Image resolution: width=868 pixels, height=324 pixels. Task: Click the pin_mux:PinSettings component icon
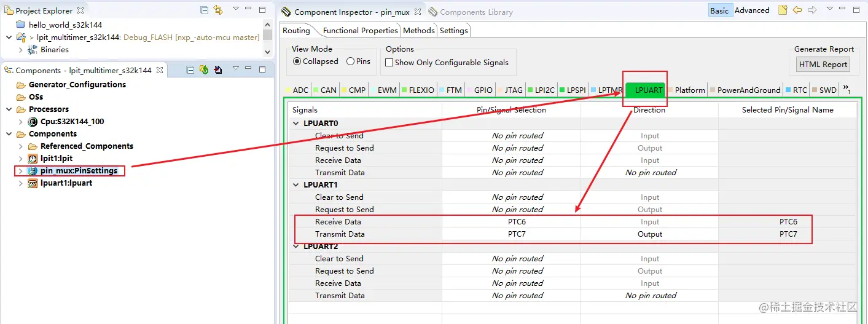(x=33, y=171)
